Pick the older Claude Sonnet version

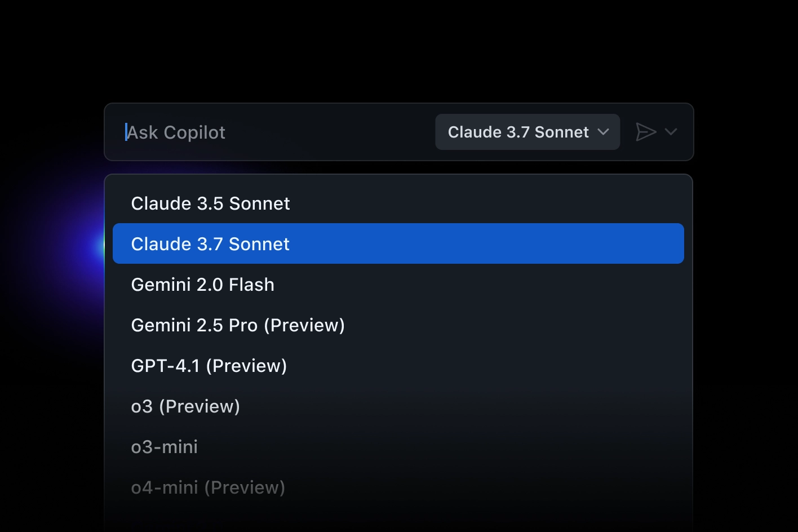(x=398, y=203)
